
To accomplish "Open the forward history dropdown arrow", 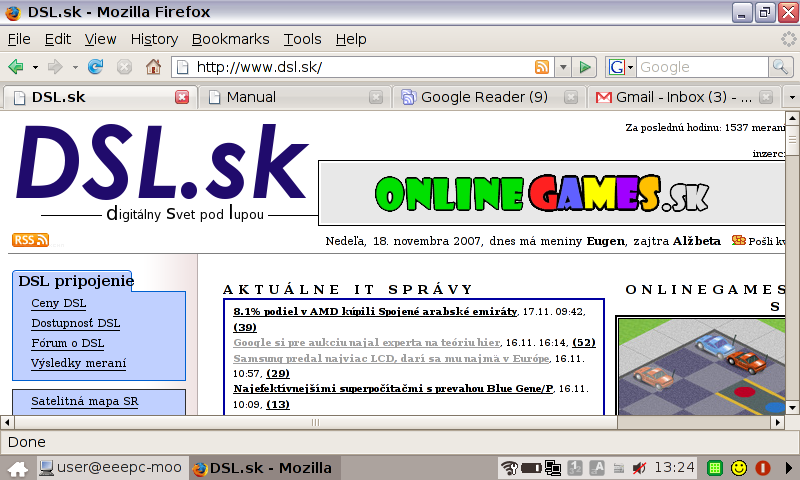I will (x=75, y=67).
